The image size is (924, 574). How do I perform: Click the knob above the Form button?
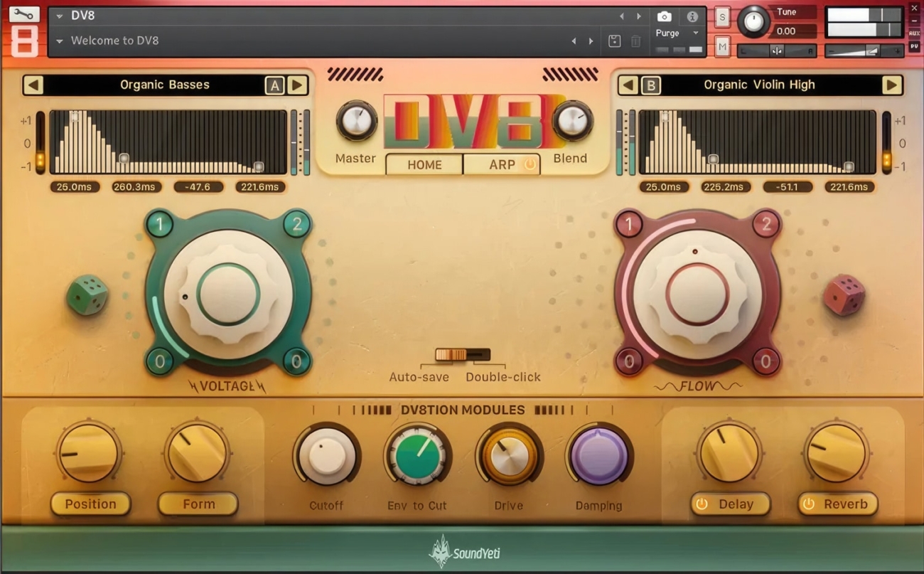(196, 452)
